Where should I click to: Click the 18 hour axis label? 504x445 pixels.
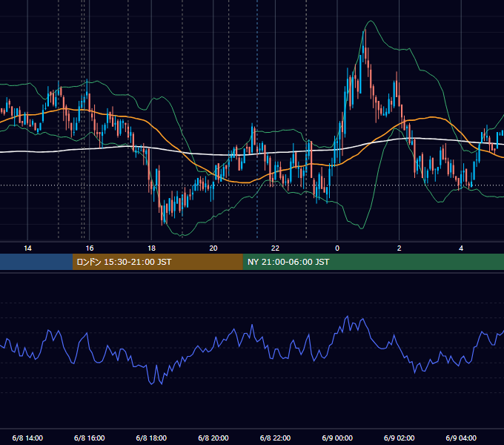tap(151, 248)
